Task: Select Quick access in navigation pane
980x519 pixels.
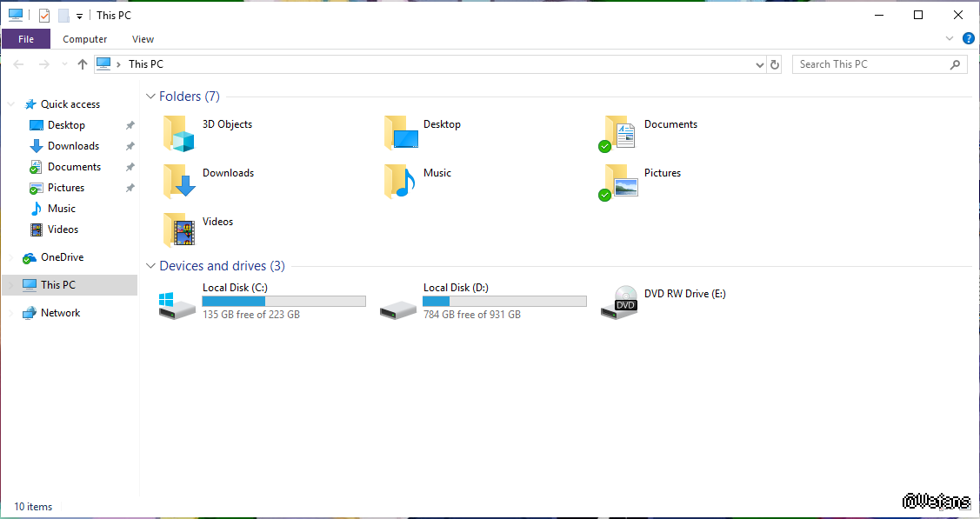Action: point(70,104)
